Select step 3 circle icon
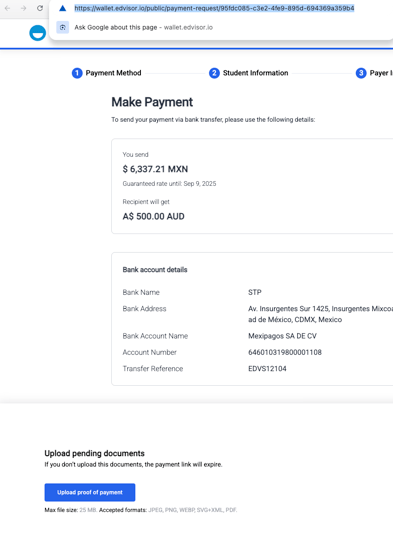 point(361,73)
